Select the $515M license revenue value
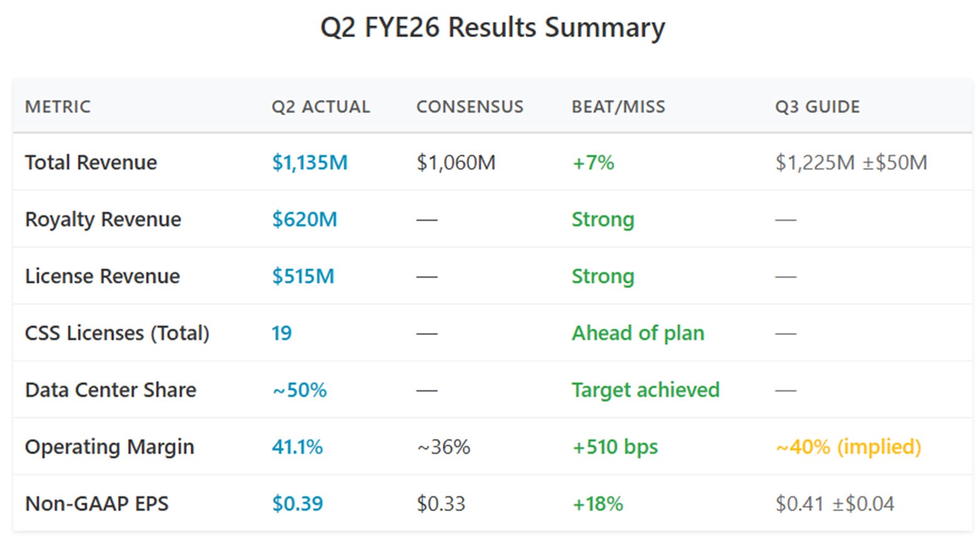 tap(303, 276)
